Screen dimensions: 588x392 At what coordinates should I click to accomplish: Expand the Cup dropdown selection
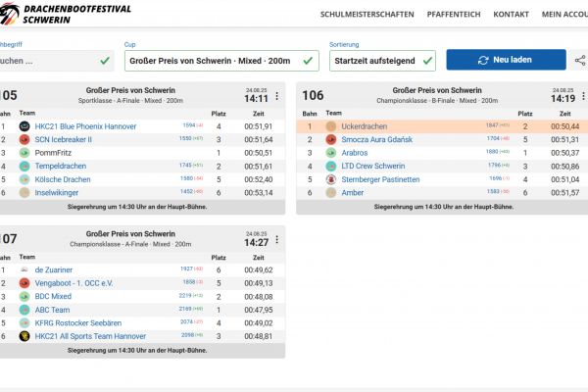click(221, 61)
